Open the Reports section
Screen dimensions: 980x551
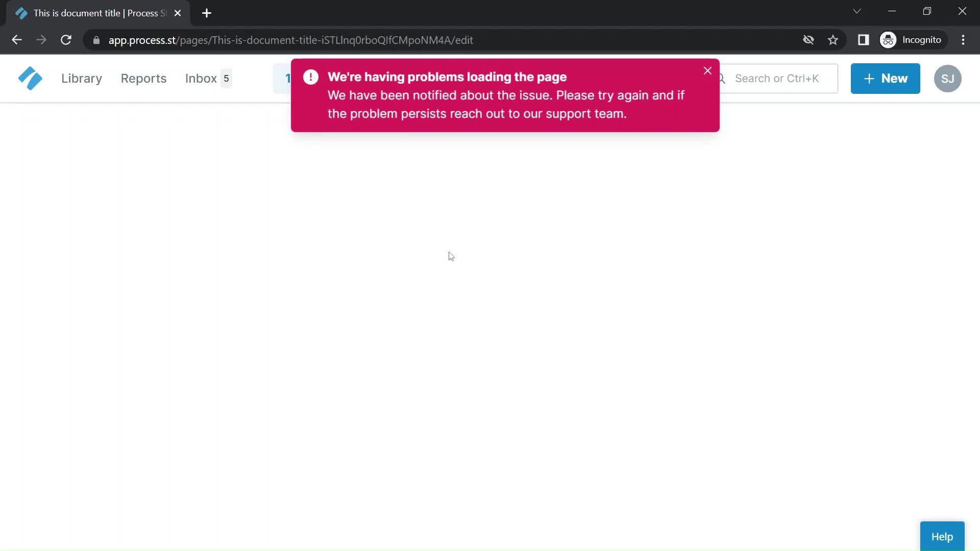143,78
